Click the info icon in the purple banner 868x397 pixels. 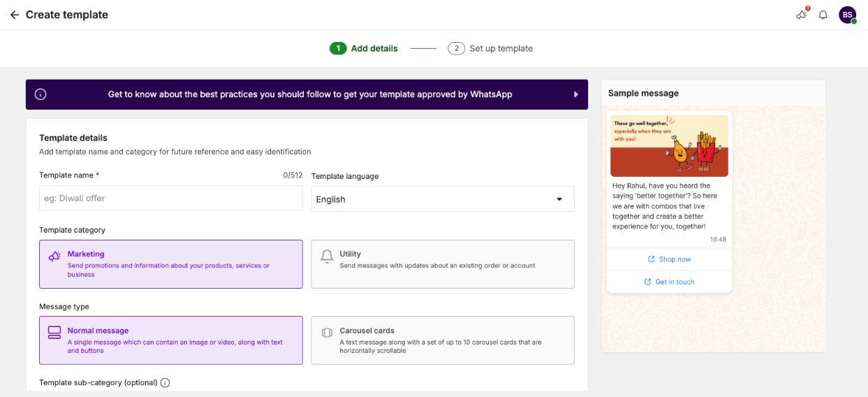[41, 94]
